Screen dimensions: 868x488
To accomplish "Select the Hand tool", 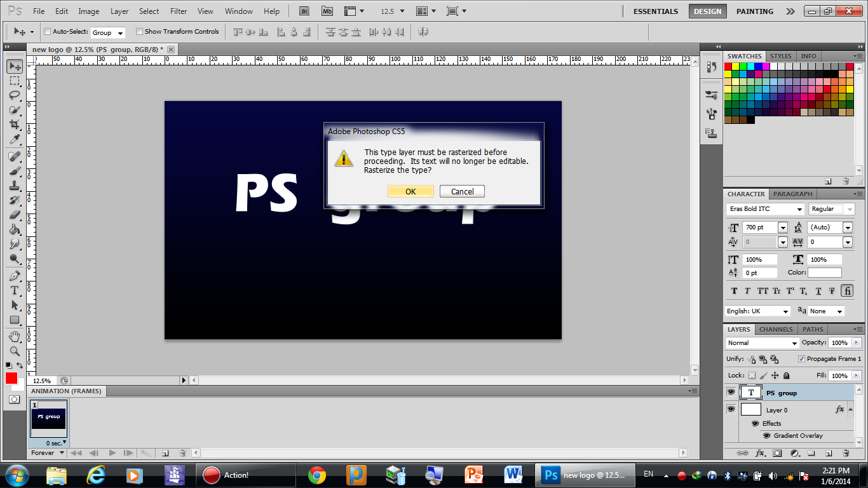I will coord(14,336).
